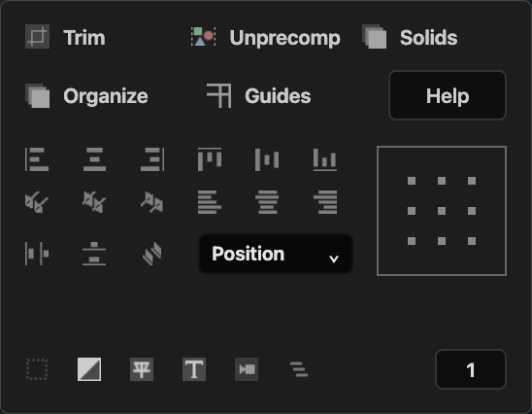Expand the Position dropdown
The image size is (532, 414).
tap(276, 254)
